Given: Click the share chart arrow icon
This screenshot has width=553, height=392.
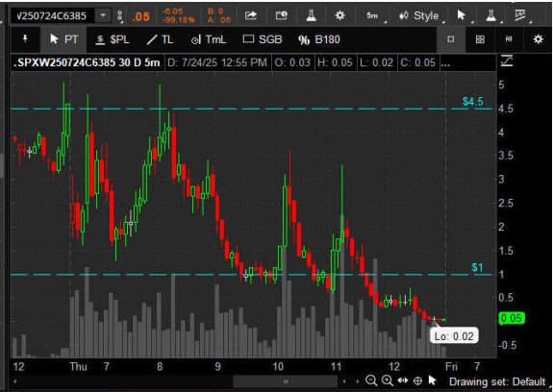Looking at the screenshot, I should [x=251, y=15].
